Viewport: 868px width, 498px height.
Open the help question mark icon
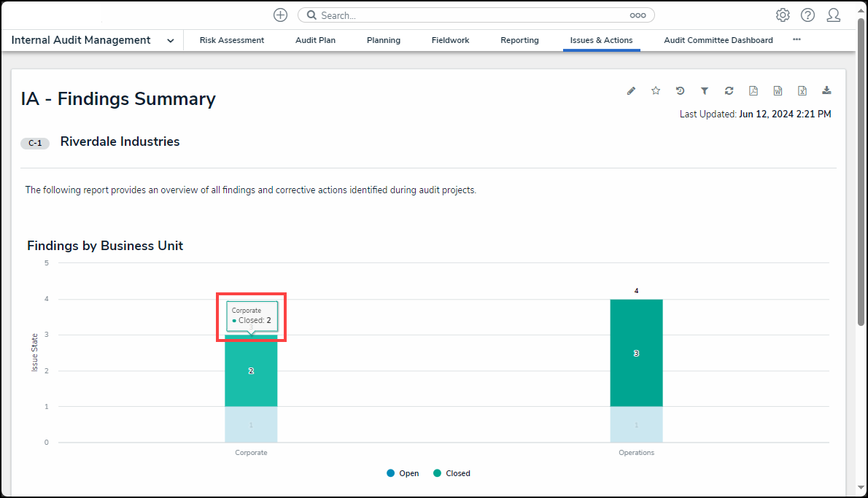(807, 15)
